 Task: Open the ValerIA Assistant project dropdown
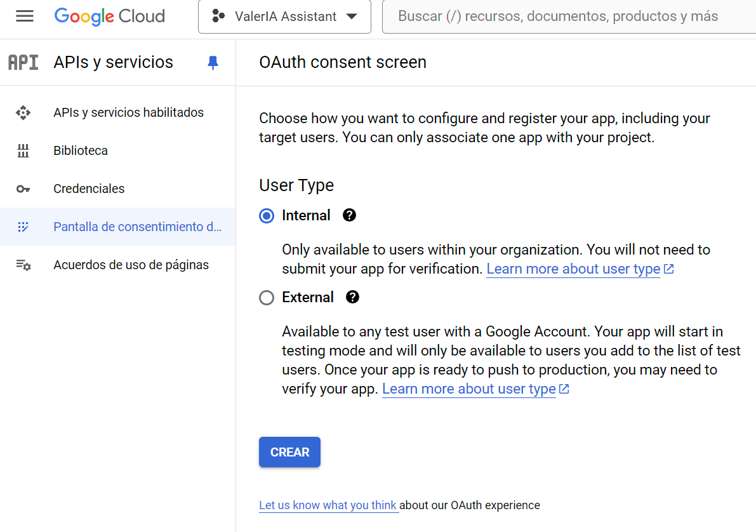tap(284, 17)
